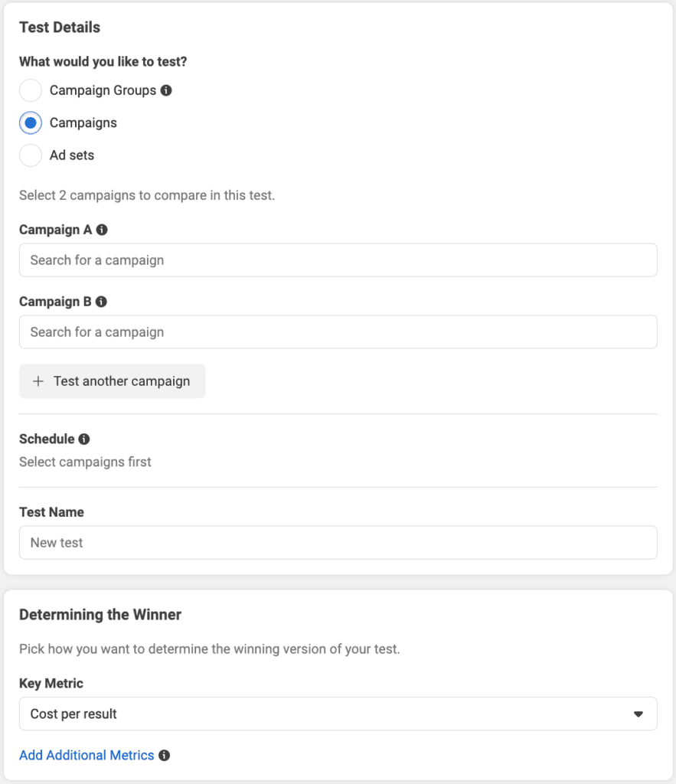Click the Select campaigns first schedule text
676x784 pixels.
tap(85, 462)
